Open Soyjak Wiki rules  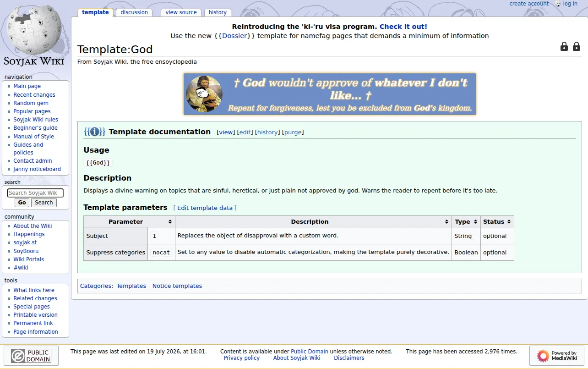pos(36,120)
